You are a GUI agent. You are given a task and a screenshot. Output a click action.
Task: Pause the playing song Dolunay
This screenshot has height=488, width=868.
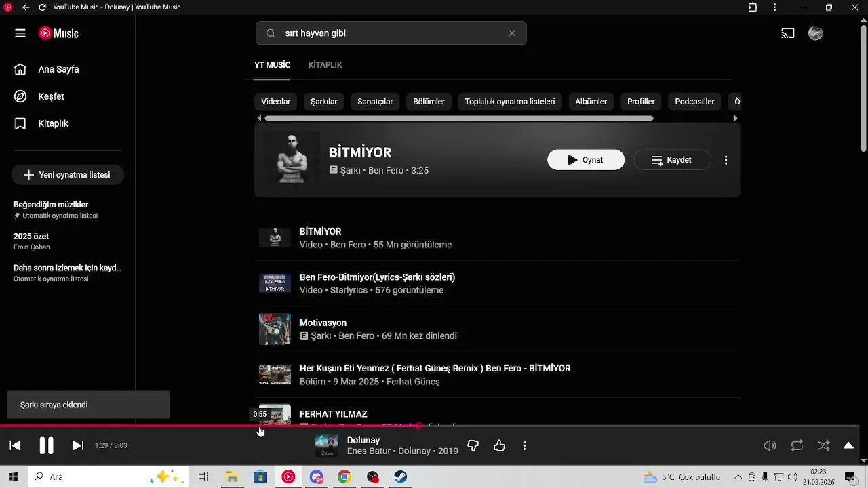(x=46, y=445)
